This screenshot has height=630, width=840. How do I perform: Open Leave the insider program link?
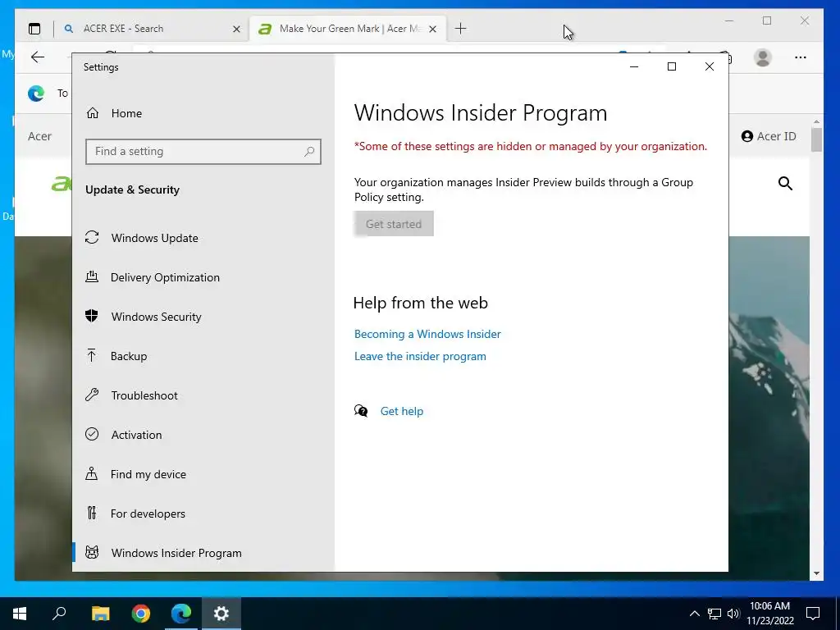click(420, 356)
